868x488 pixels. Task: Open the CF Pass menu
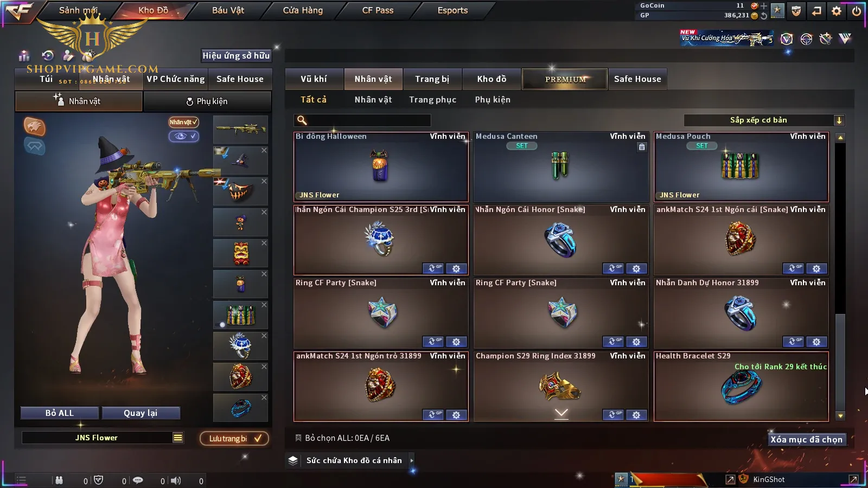point(378,10)
